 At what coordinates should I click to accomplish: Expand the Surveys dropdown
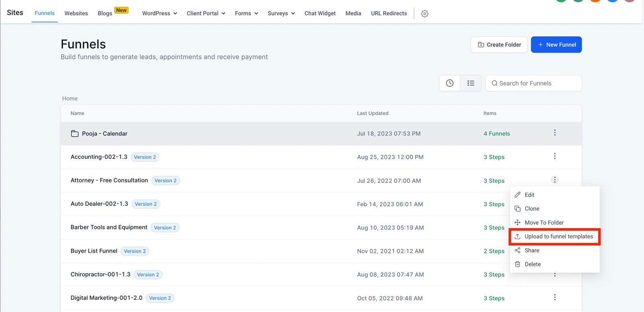tap(281, 13)
